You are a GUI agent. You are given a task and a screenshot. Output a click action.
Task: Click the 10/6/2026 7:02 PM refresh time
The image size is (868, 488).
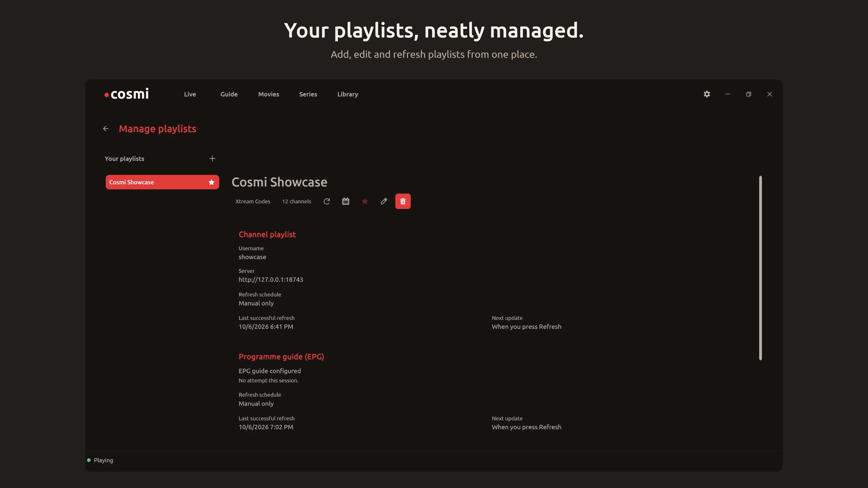point(266,427)
